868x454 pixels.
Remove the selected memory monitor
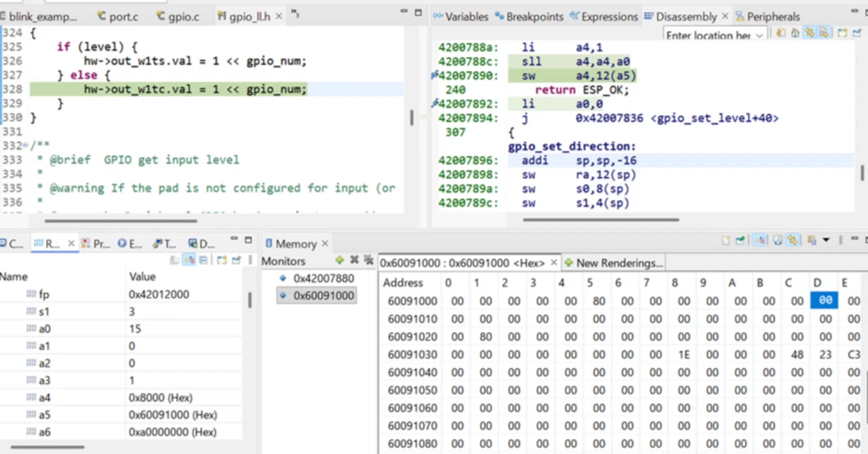(354, 260)
